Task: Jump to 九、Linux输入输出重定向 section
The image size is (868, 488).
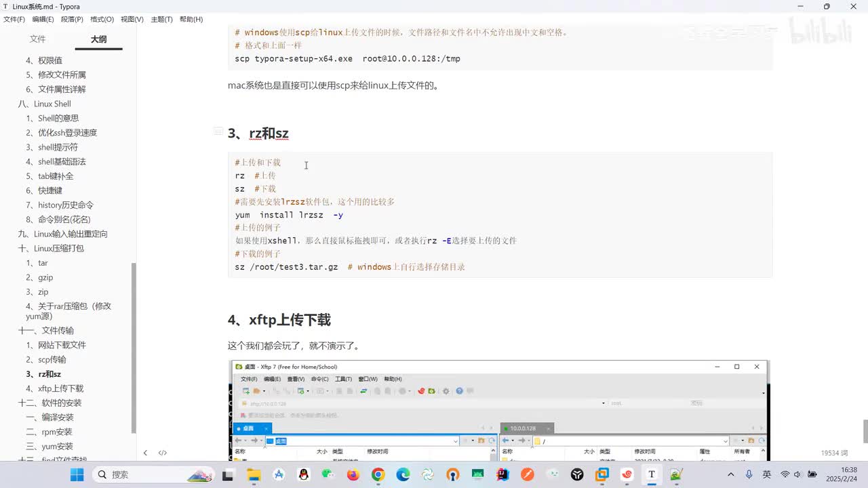Action: click(62, 234)
